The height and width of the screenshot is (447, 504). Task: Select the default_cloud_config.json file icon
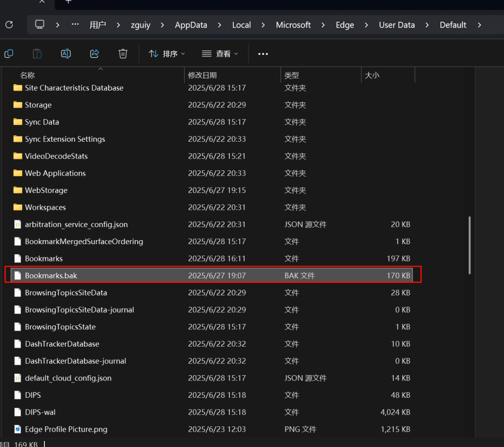point(18,378)
